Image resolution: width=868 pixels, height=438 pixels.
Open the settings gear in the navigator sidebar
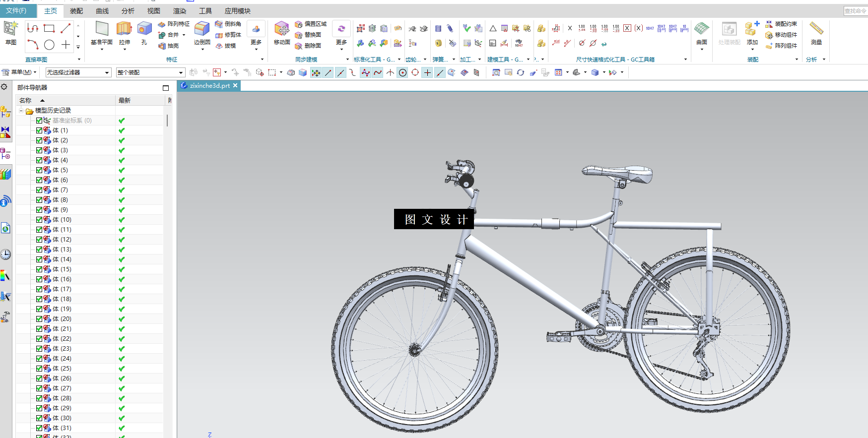(x=4, y=87)
